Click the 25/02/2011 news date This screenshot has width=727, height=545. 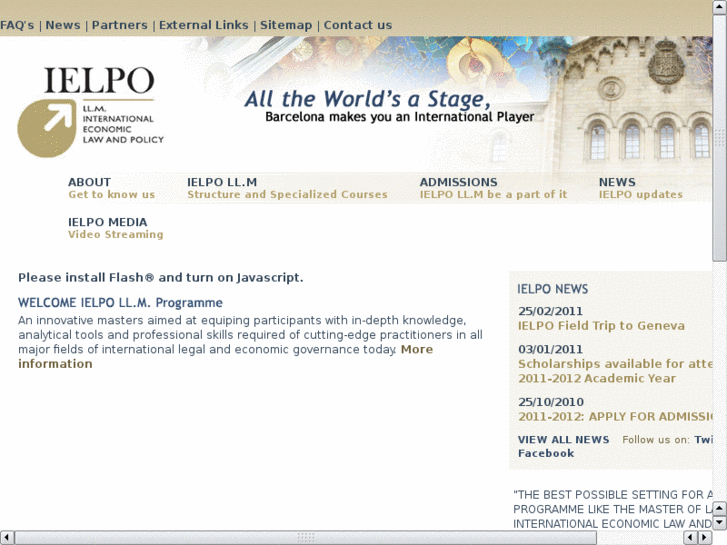(x=550, y=311)
